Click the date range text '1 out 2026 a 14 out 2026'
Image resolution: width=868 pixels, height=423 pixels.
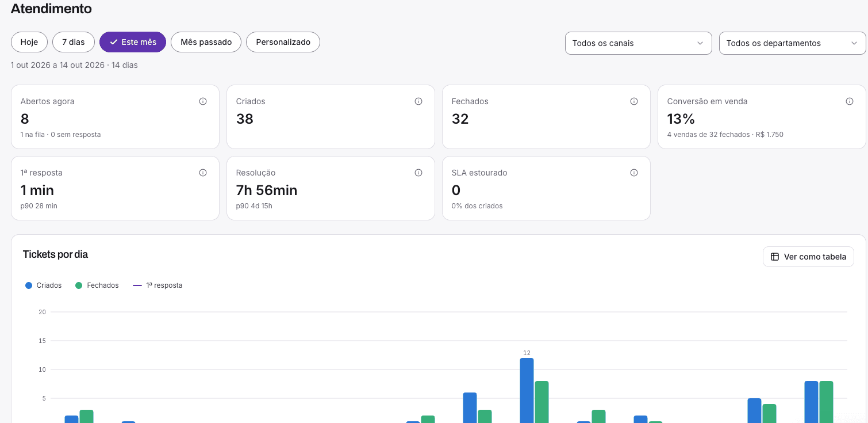click(x=58, y=65)
